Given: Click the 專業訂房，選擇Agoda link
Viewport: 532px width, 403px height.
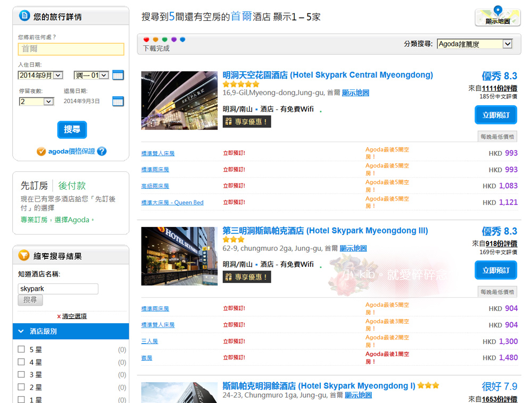Looking at the screenshot, I should (x=57, y=220).
